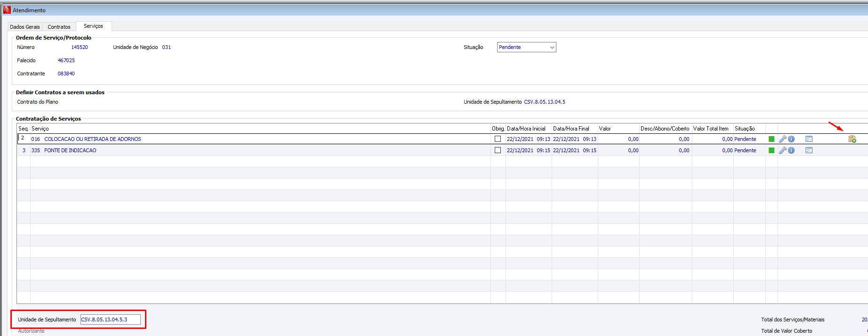Toggle the Obrig. checkbox for COLOCACAO OU RETIRADA DE ADORNOS
Image resolution: width=868 pixels, height=336 pixels.
pos(498,139)
